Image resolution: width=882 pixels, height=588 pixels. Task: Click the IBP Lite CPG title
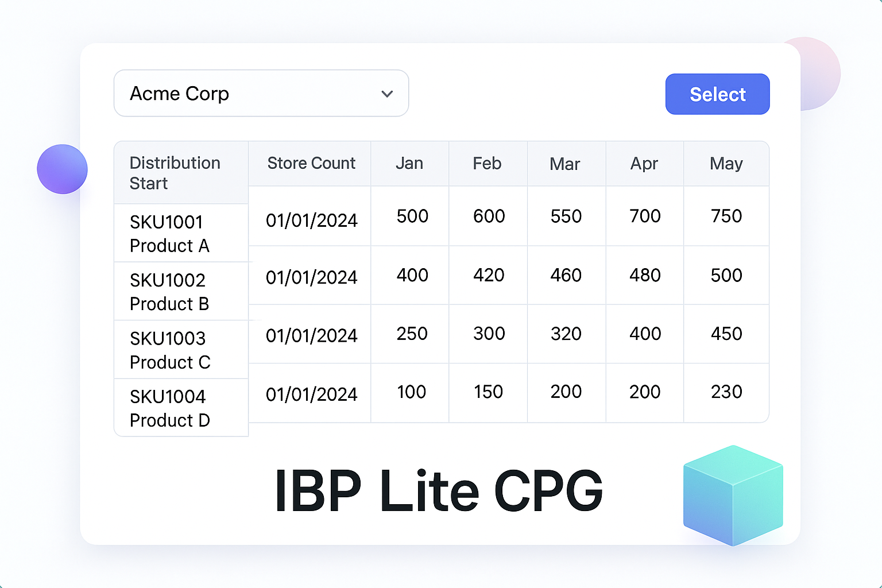click(439, 490)
